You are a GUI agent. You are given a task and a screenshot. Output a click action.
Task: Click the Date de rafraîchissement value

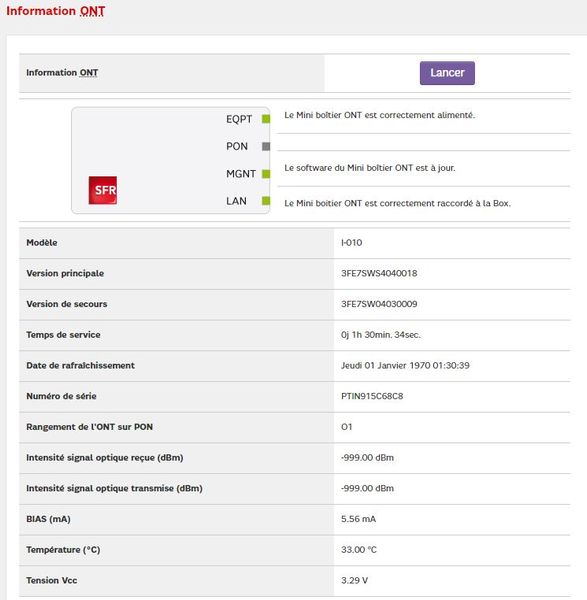click(x=405, y=365)
